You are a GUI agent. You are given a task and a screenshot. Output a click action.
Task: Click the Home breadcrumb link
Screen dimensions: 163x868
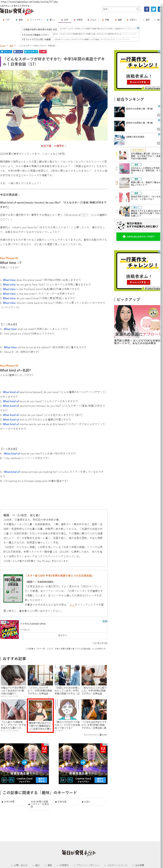(x=3, y=45)
